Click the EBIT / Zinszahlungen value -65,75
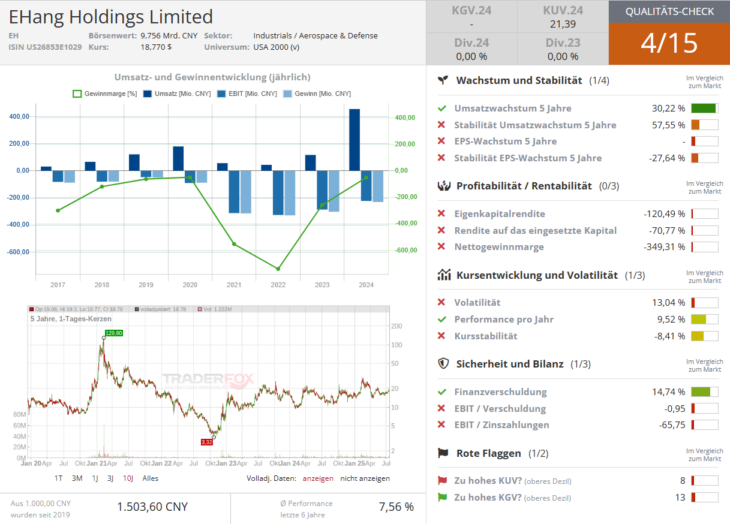Image resolution: width=730 pixels, height=524 pixels. point(672,424)
